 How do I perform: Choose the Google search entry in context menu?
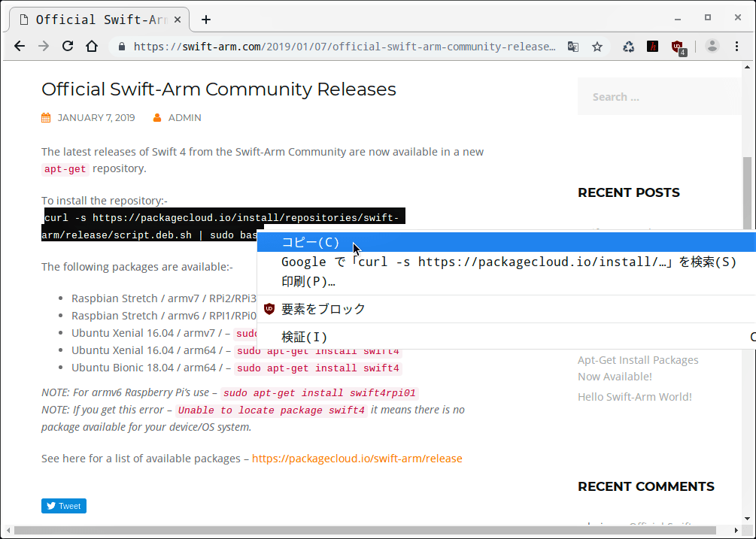[x=506, y=262]
